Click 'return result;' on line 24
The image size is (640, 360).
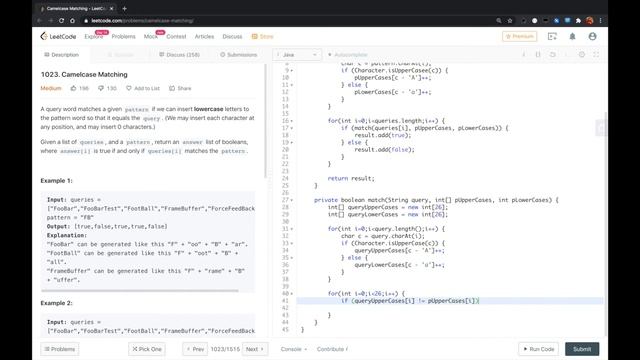[x=351, y=178]
